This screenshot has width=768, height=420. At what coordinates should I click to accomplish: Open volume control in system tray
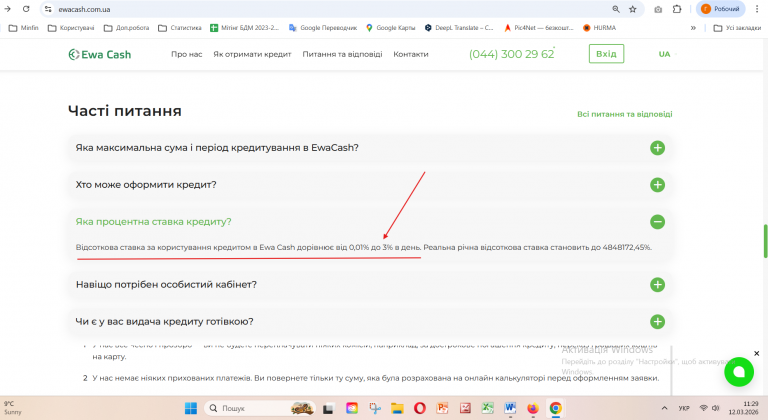pyautogui.click(x=716, y=408)
